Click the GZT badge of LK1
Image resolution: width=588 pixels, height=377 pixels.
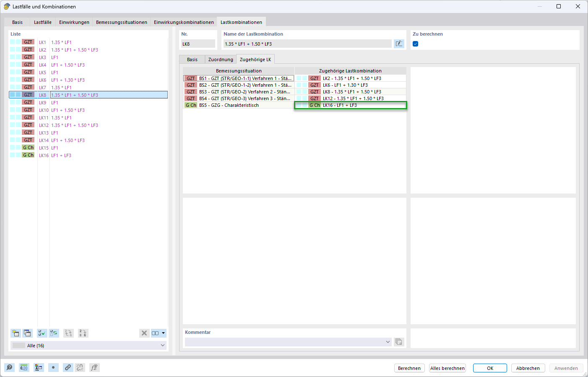pos(28,42)
